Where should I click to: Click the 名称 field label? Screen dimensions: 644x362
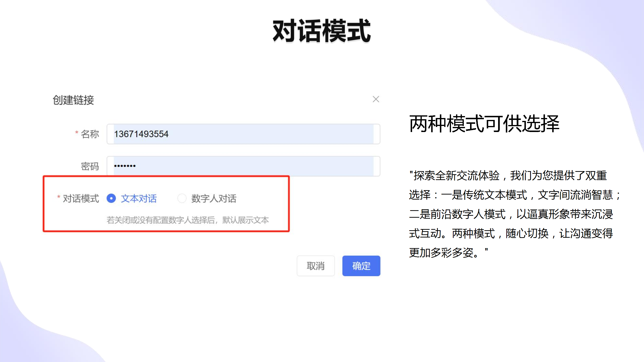90,134
